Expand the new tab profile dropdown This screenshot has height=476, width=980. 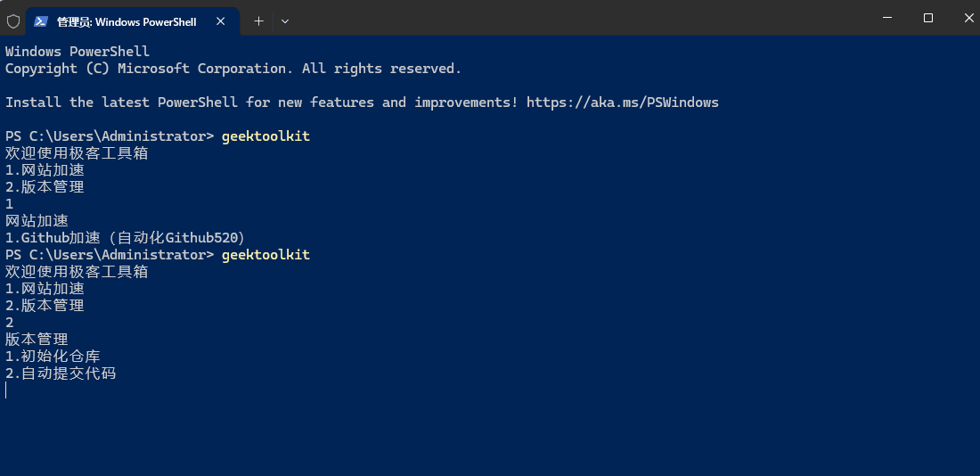coord(285,21)
